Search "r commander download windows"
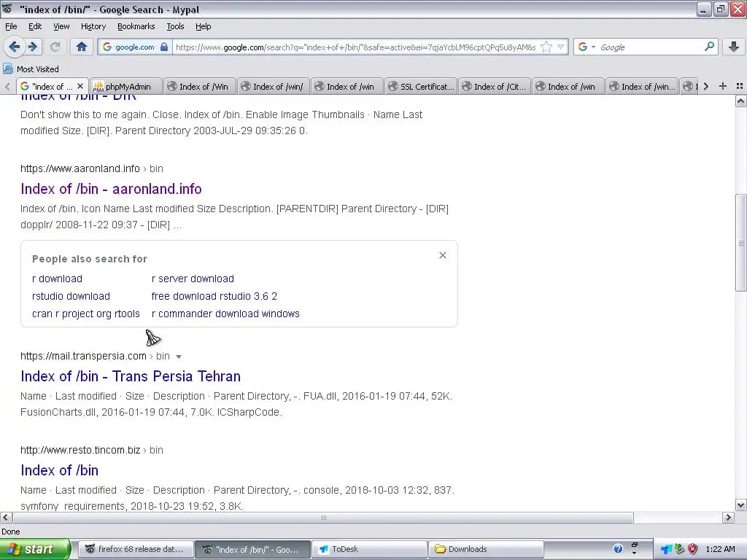The width and height of the screenshot is (747, 560). pos(225,314)
